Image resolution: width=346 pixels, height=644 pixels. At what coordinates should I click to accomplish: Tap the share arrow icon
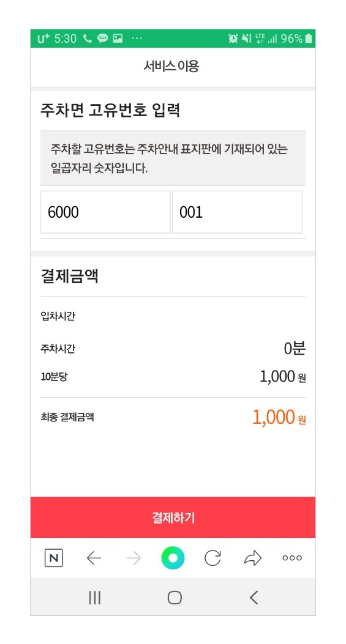point(252,558)
